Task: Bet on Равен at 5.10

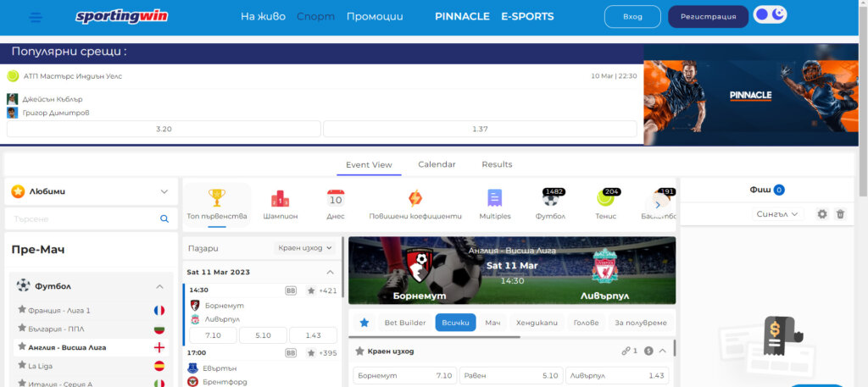Action: (511, 375)
